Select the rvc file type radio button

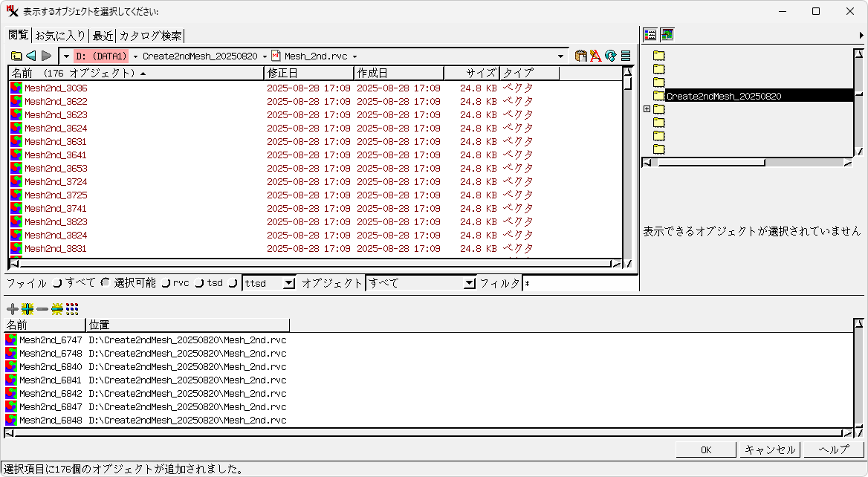click(166, 283)
